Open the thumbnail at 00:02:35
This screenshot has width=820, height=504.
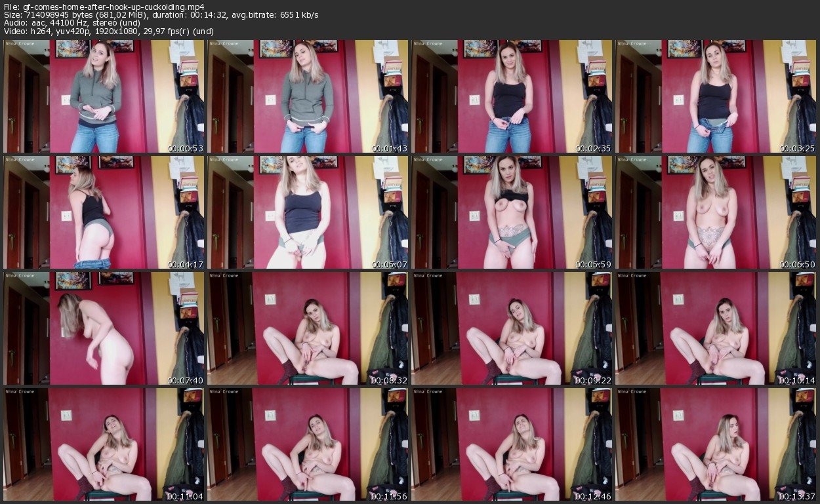[512, 96]
